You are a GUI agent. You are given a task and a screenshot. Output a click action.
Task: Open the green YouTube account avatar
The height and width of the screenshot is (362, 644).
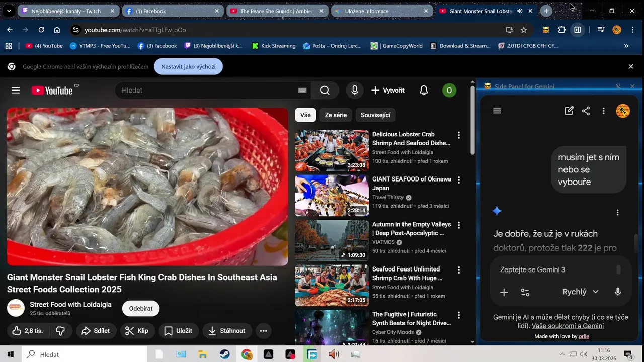pyautogui.click(x=449, y=90)
